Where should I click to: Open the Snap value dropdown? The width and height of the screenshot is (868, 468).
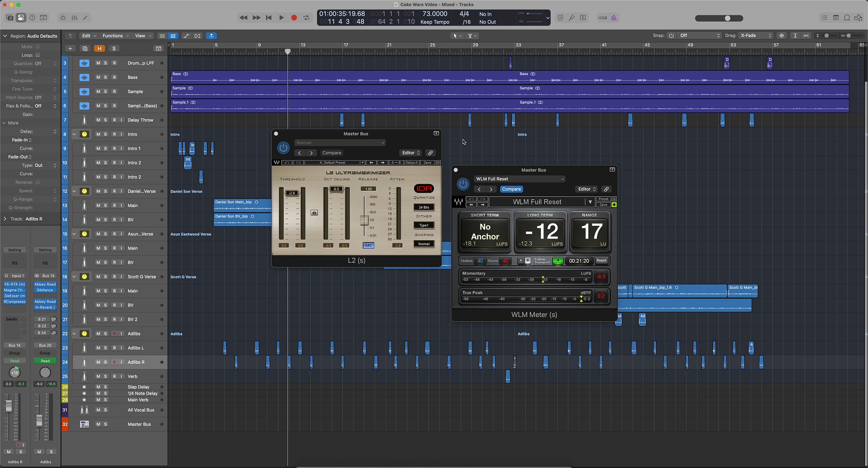pyautogui.click(x=699, y=36)
